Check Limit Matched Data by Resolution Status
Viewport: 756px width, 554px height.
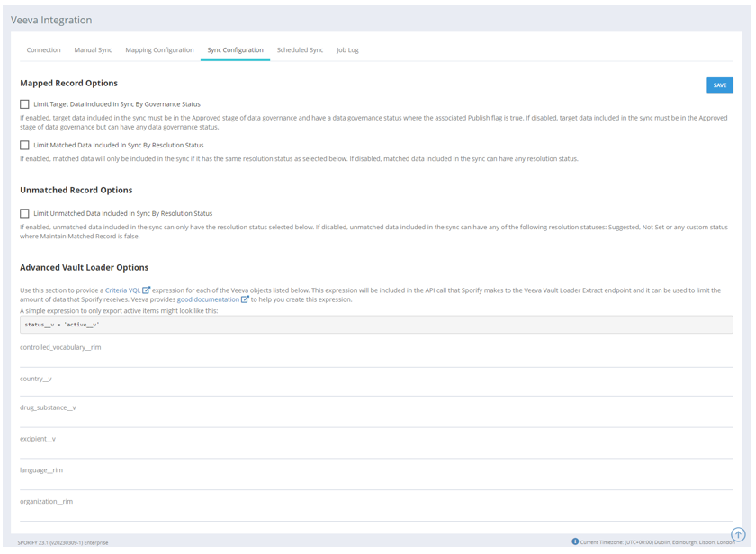pos(24,145)
